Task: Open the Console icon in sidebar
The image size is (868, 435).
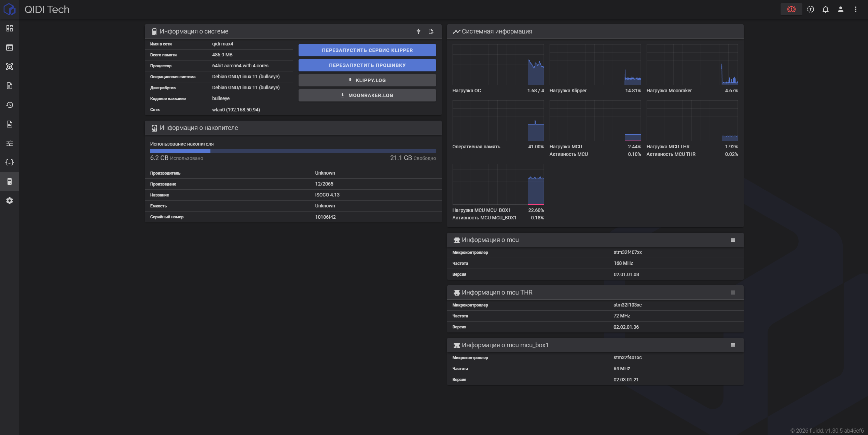Action: tap(10, 47)
